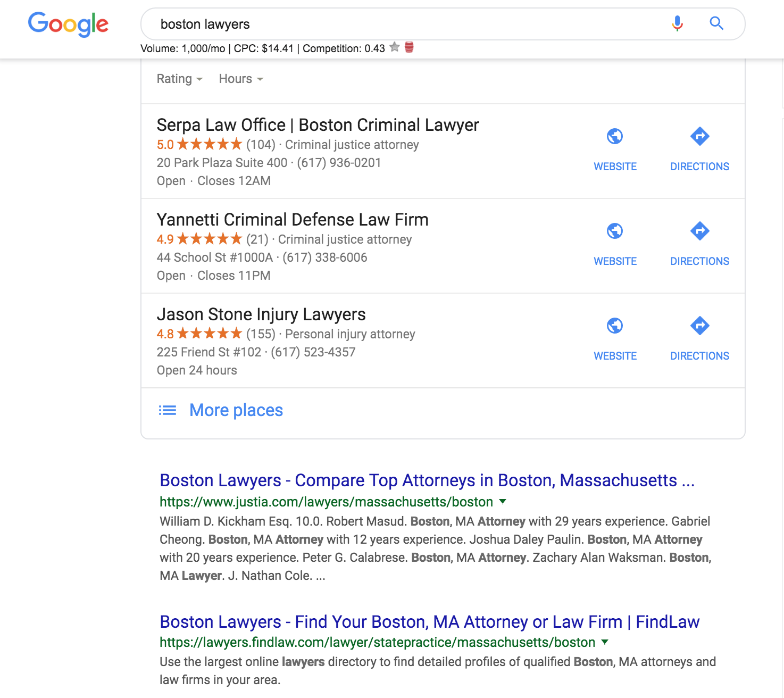Click the magnifier search button
The height and width of the screenshot is (698, 784).
[x=716, y=23]
